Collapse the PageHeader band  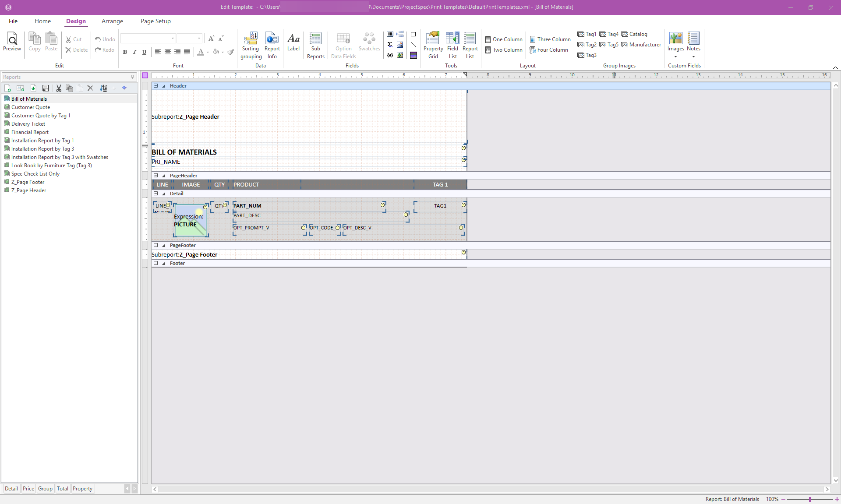point(155,176)
